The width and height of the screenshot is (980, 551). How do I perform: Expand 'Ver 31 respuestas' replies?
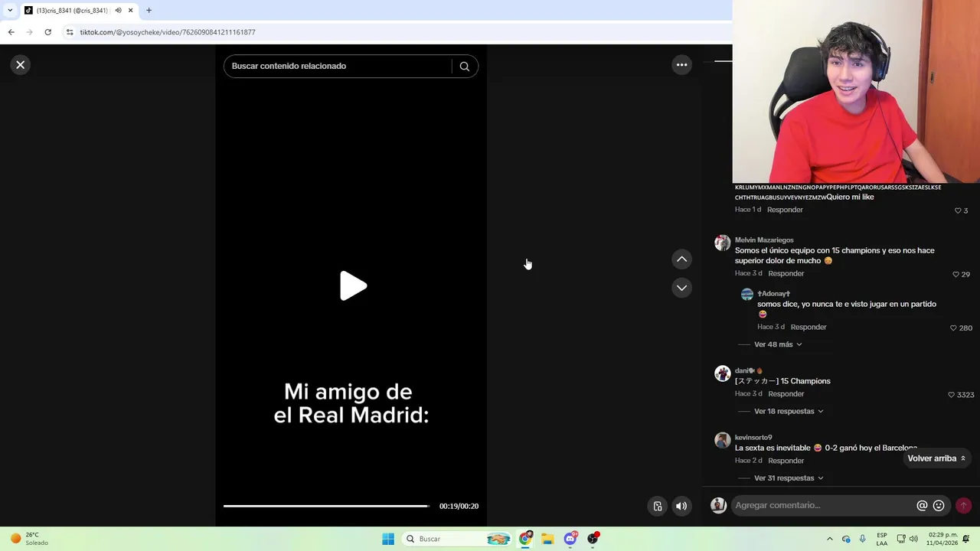tap(789, 478)
